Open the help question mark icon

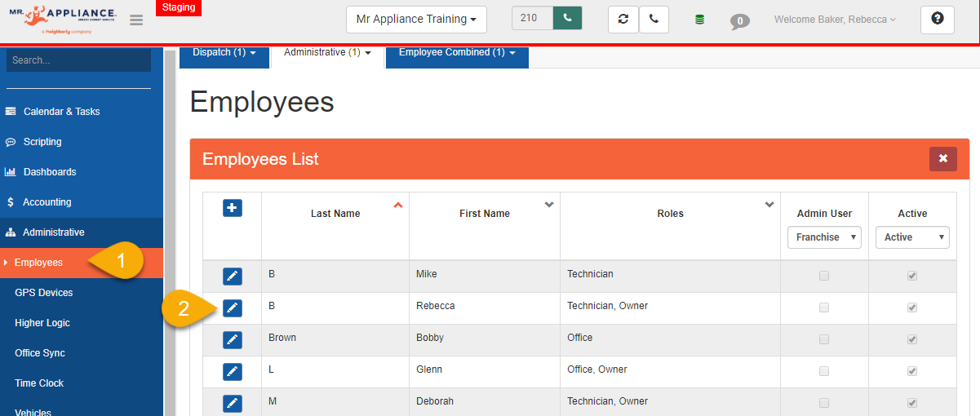[937, 19]
